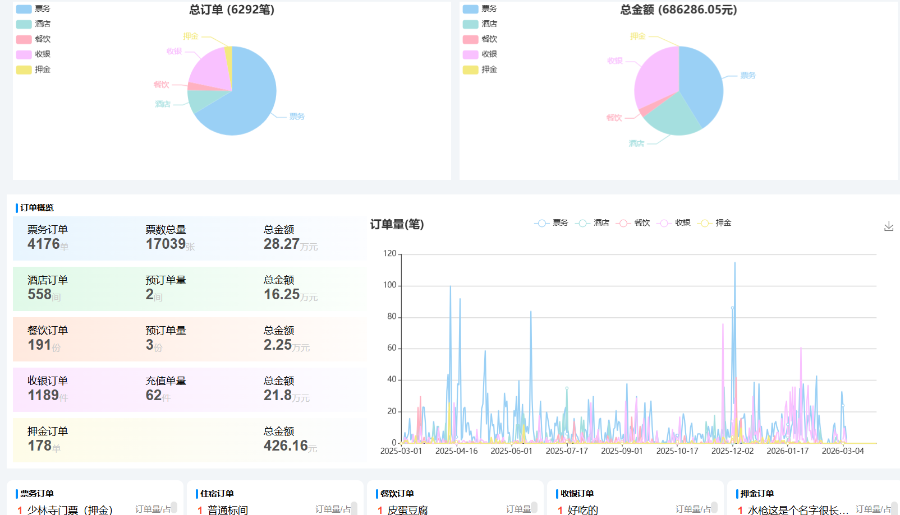Toggle 押金 legend in 总订单 pie chart
The image size is (900, 515).
coord(33,69)
